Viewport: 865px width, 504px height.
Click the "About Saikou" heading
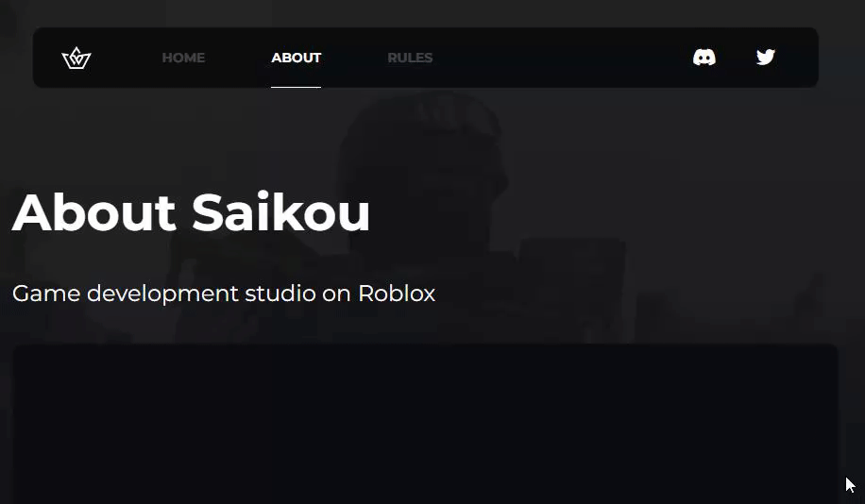point(191,212)
